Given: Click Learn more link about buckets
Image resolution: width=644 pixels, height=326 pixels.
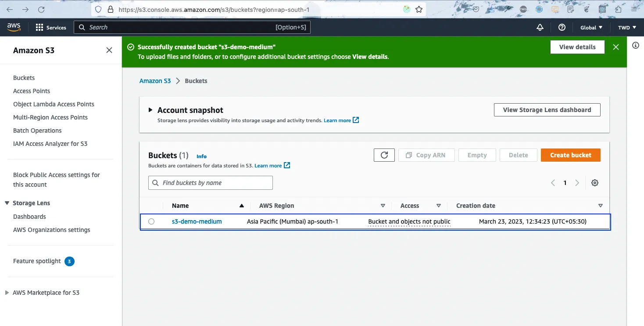Looking at the screenshot, I should pos(272,166).
